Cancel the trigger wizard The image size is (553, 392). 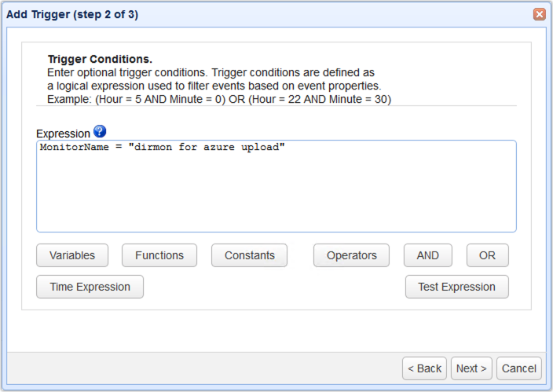519,368
